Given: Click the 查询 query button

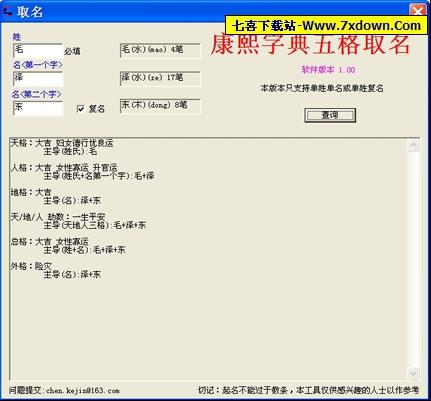Looking at the screenshot, I should point(330,115).
